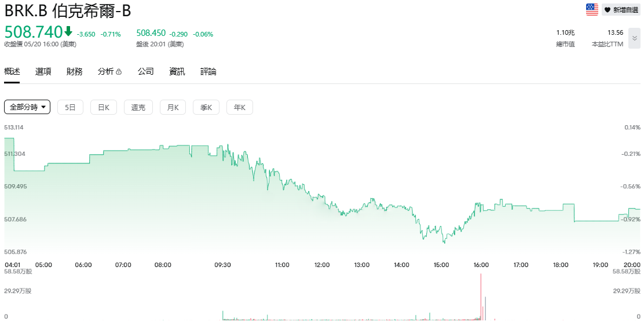Click the 09:30 time axis label
The image size is (644, 325).
coord(222,265)
